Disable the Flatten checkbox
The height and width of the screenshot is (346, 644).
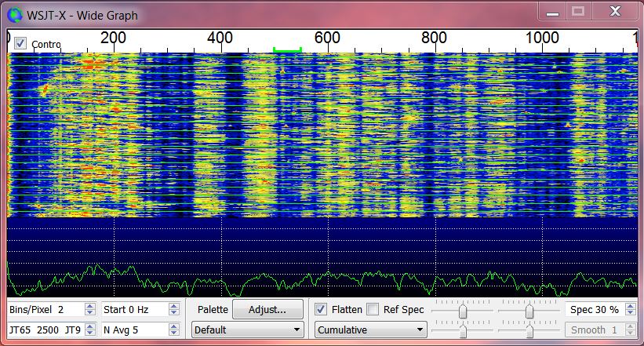point(321,310)
